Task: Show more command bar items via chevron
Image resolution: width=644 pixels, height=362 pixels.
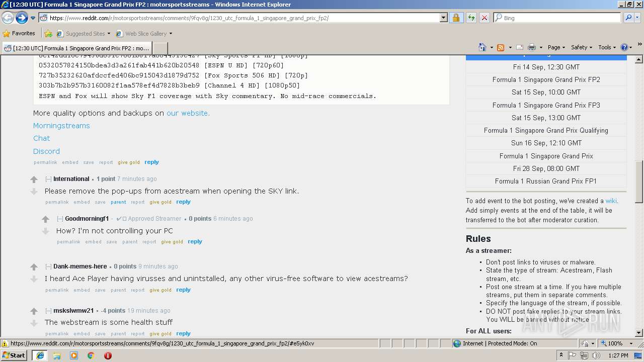Action: click(640, 44)
